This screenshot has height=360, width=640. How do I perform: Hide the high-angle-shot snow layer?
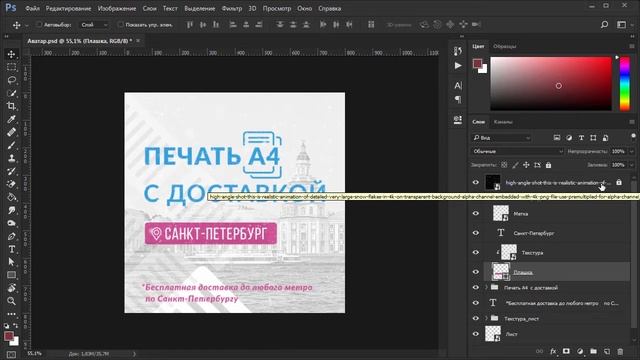pyautogui.click(x=476, y=182)
